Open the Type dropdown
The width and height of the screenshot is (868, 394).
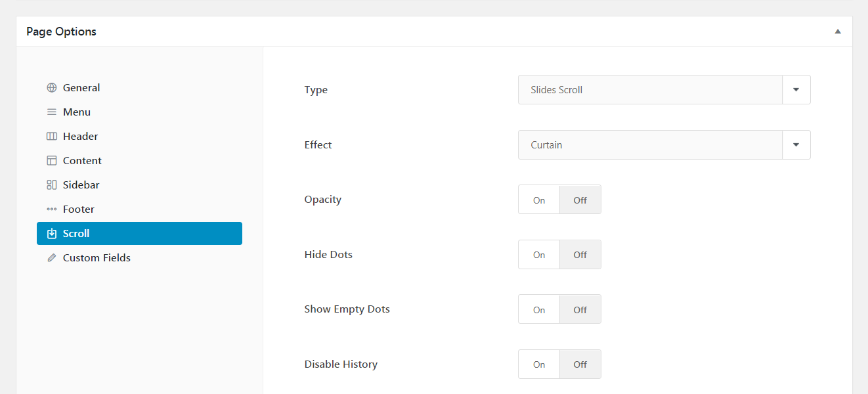tap(796, 89)
